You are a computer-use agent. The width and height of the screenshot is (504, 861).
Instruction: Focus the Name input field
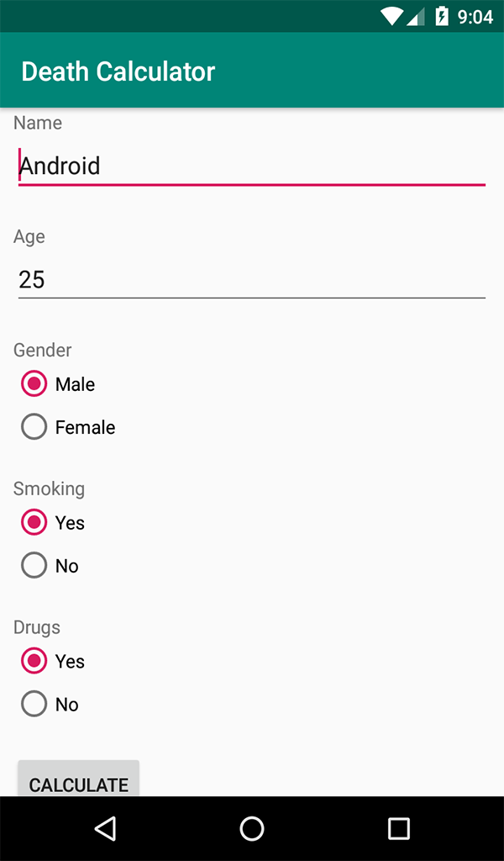(x=252, y=166)
